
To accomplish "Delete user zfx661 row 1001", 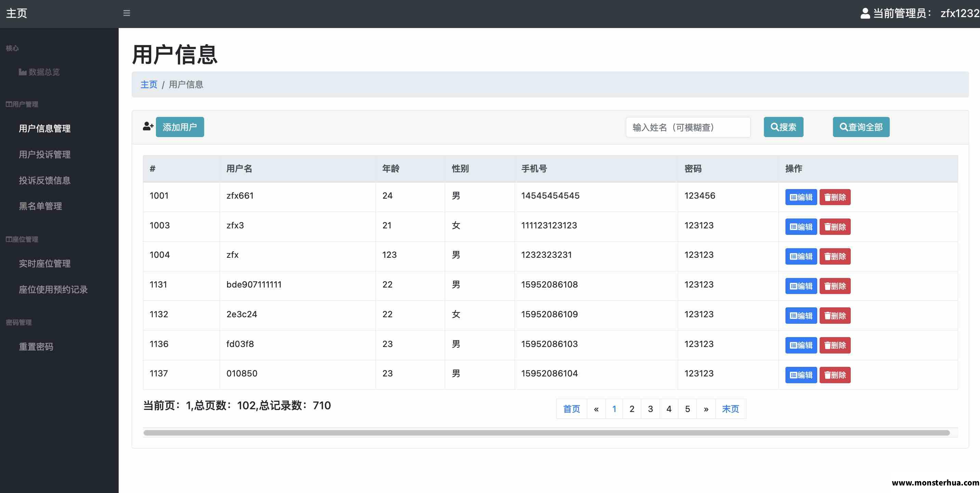I will coord(835,197).
